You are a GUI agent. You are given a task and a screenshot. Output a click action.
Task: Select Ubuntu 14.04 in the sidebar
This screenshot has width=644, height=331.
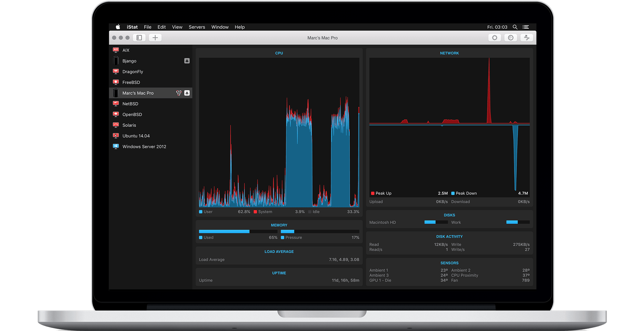pos(136,136)
